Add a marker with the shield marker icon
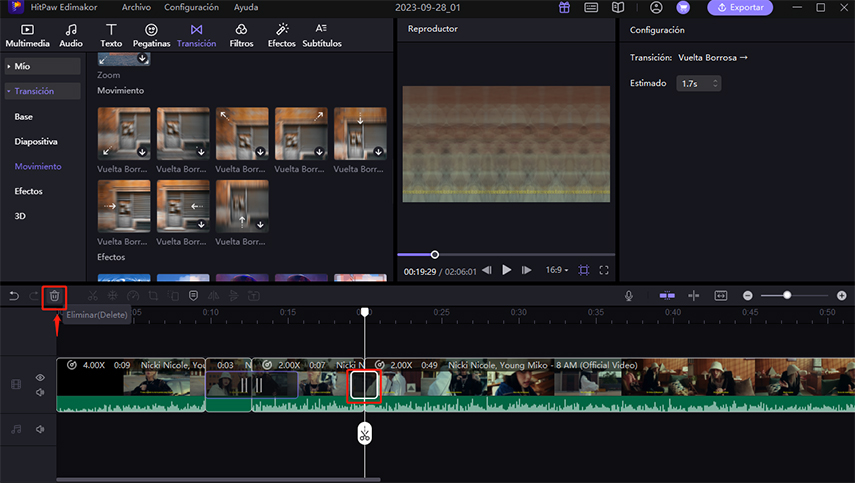 (x=193, y=296)
